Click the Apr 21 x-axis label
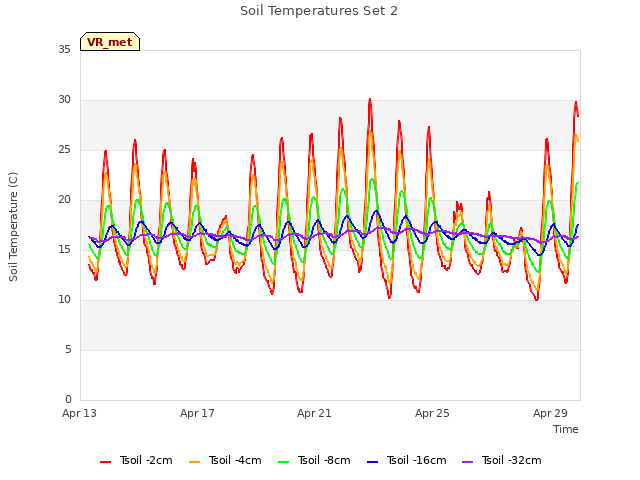This screenshot has height=480, width=640. point(314,413)
